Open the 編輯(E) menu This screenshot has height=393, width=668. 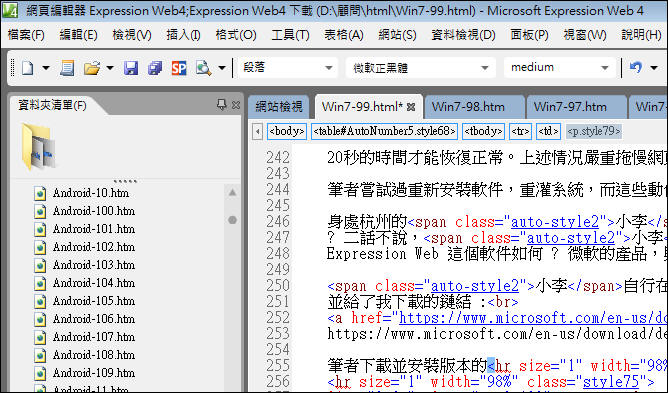(78, 35)
